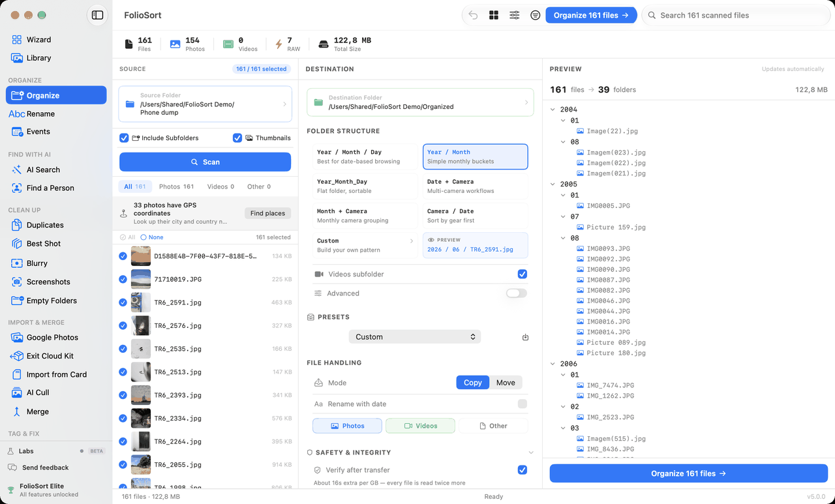
Task: Click the undo arrow in toolbar
Action: pyautogui.click(x=473, y=15)
